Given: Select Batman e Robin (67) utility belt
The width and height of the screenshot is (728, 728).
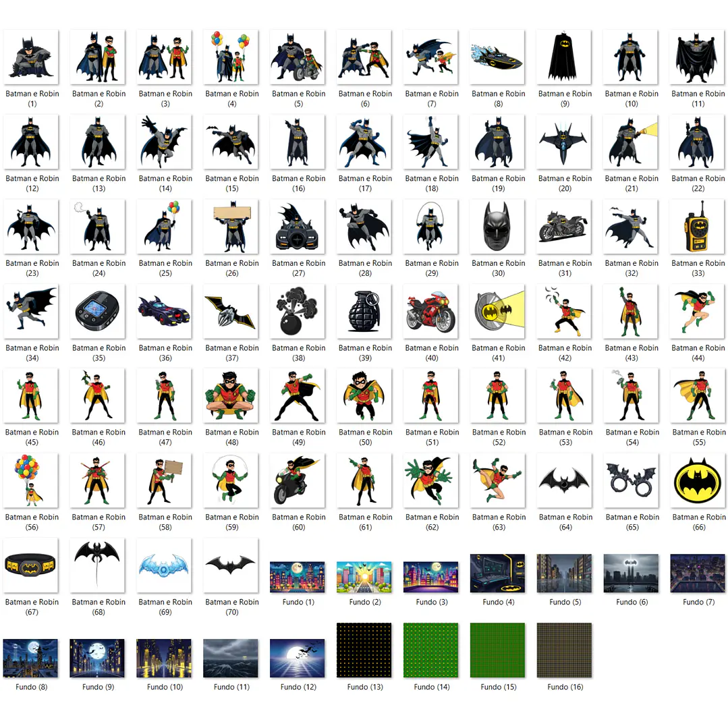Looking at the screenshot, I should click(x=30, y=565).
